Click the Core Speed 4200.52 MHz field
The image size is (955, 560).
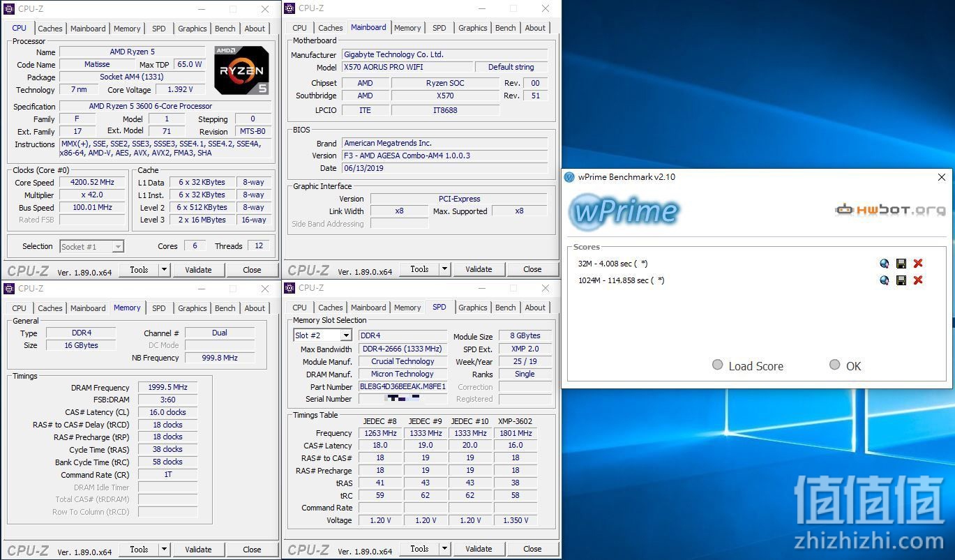[x=92, y=183]
